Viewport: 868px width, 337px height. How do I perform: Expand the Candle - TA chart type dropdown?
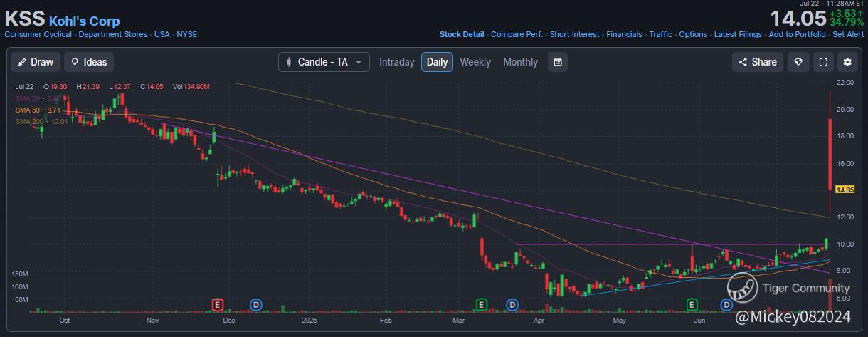click(x=324, y=62)
